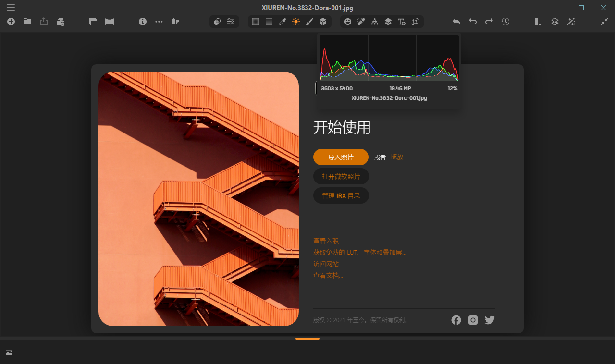Open the filmstrip panel icon at bottom left
Viewport: 615px width, 364px height.
pos(9,352)
